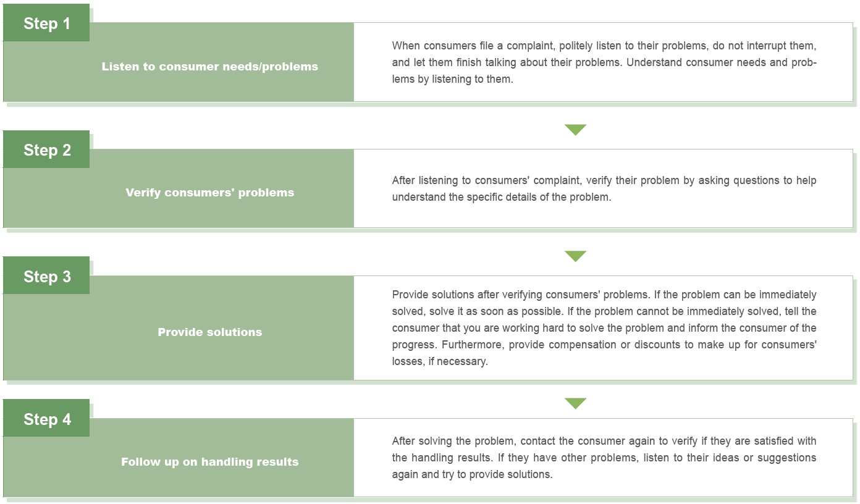The width and height of the screenshot is (860, 504).
Task: Click text 'losses, if necessary.' in Step 3
Action: pyautogui.click(x=440, y=361)
